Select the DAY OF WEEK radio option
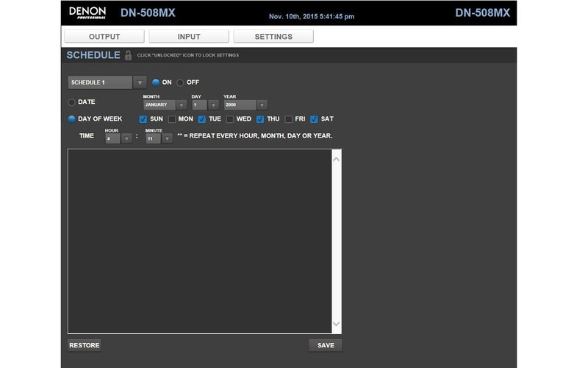Screen dimensions: 588x368 click(x=72, y=118)
